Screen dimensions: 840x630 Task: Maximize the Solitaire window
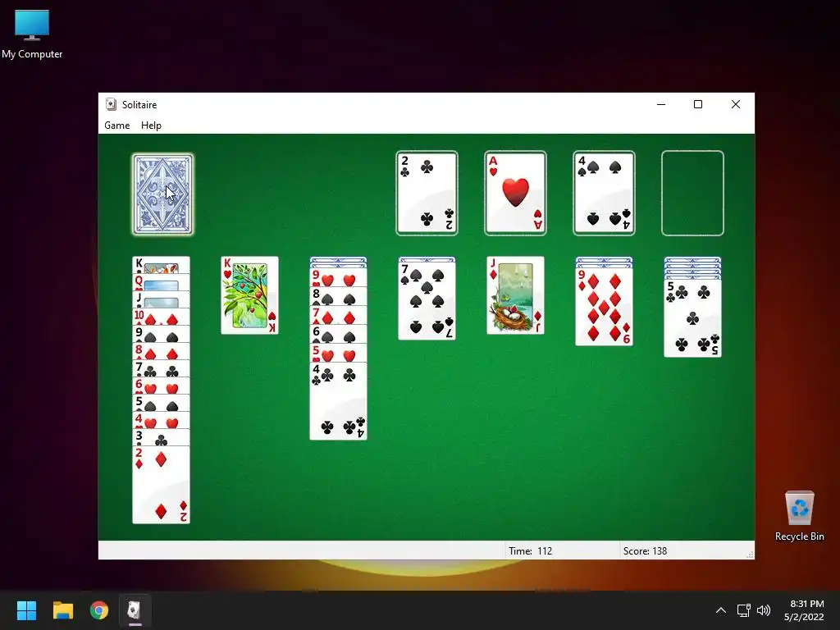(698, 104)
